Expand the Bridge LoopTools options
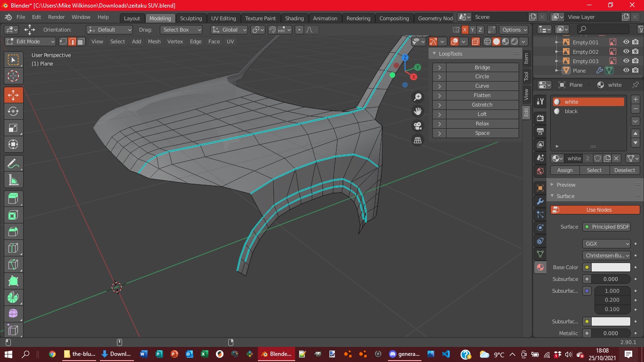Viewport: 644px width, 362px height. coord(439,67)
